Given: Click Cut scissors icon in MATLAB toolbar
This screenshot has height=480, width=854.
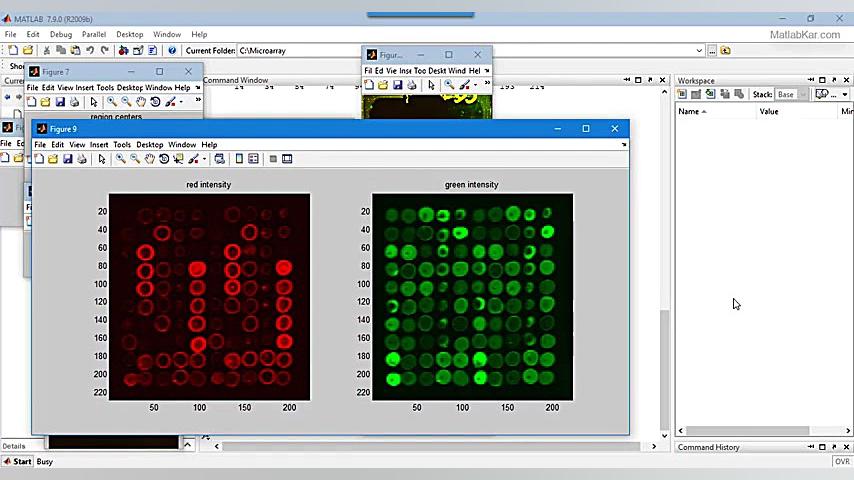Looking at the screenshot, I should click(x=47, y=50).
